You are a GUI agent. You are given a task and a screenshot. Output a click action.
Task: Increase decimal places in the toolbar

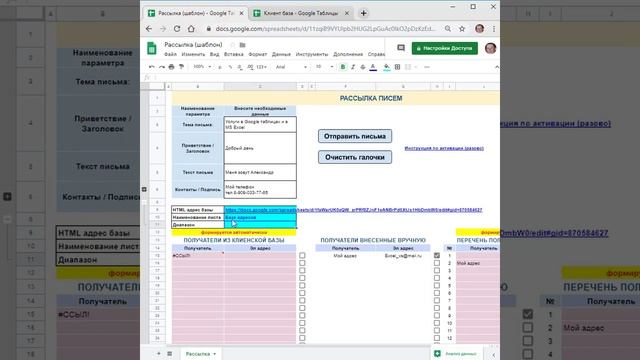pyautogui.click(x=250, y=67)
